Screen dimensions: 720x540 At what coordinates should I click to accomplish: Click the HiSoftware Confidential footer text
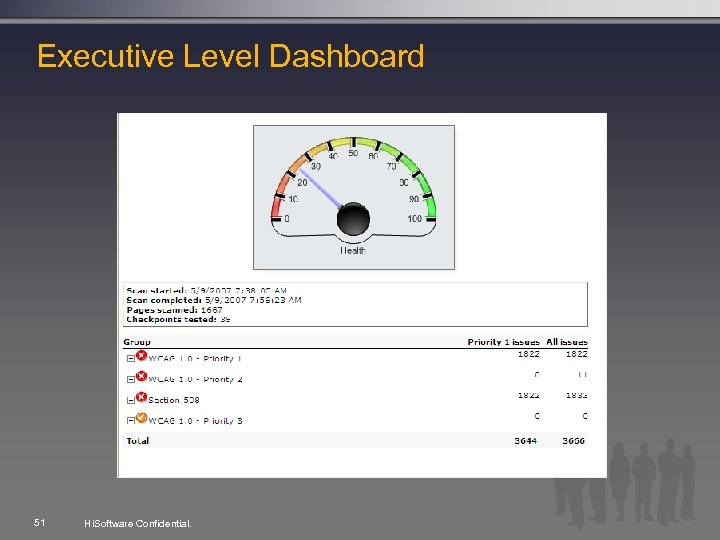click(x=138, y=523)
